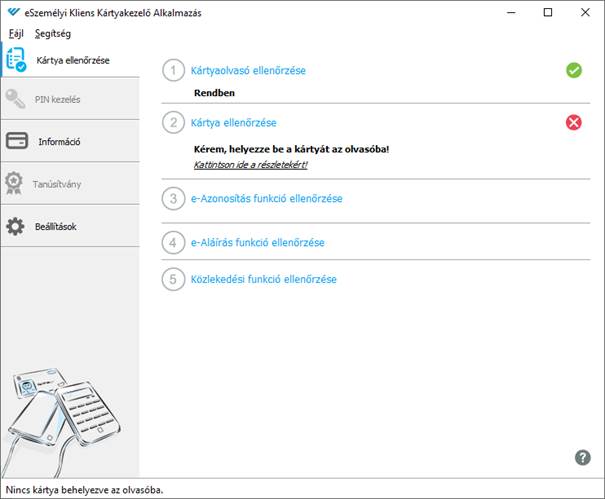Click the green checkmark status icon
Screen dimensions: 605x499
[x=574, y=70]
